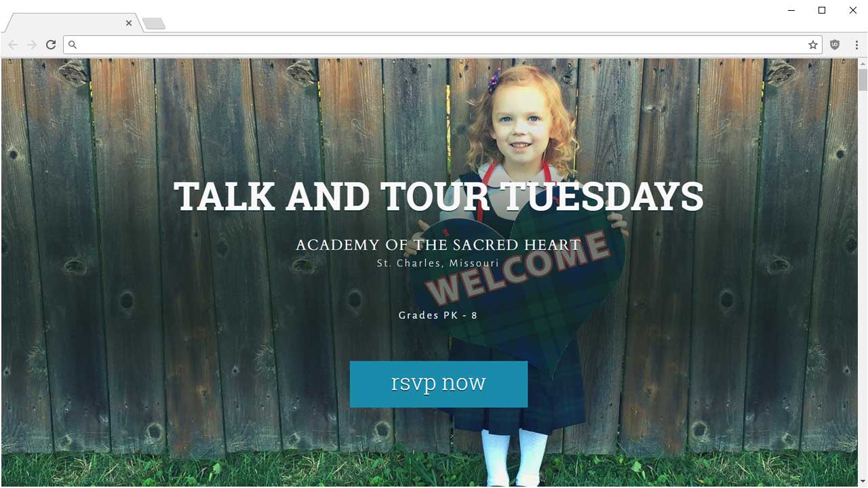This screenshot has height=488, width=868.
Task: Go back with the browser back arrow
Action: tap(13, 45)
